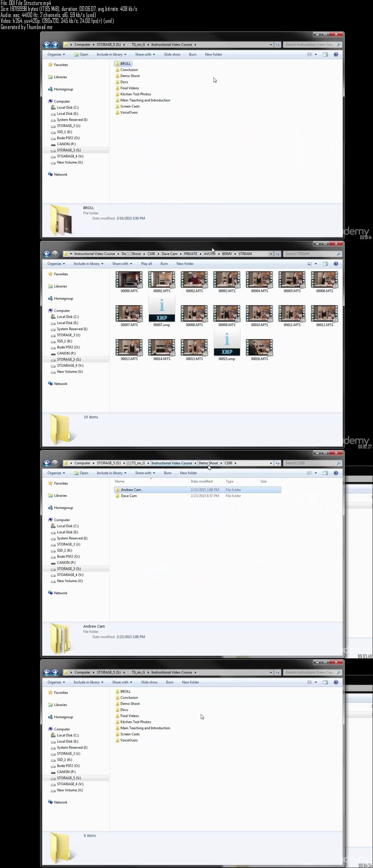Select the 00001.MTS video file
This screenshot has width=373, height=868.
[x=162, y=282]
